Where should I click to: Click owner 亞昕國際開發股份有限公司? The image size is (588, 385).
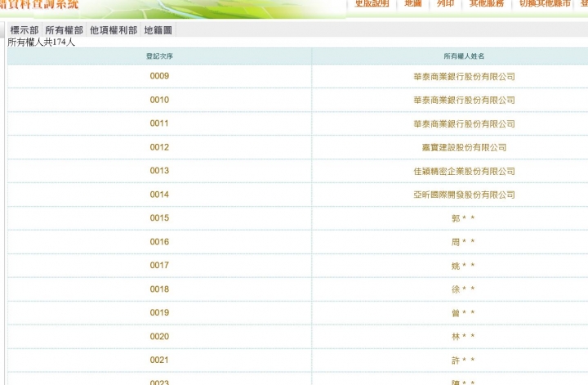pos(464,195)
